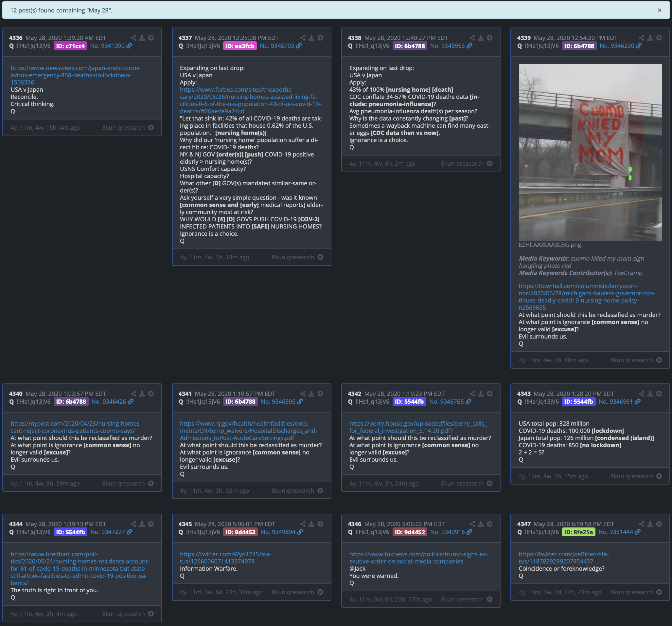Share post 4340
The image size is (672, 626).
pyautogui.click(x=133, y=394)
